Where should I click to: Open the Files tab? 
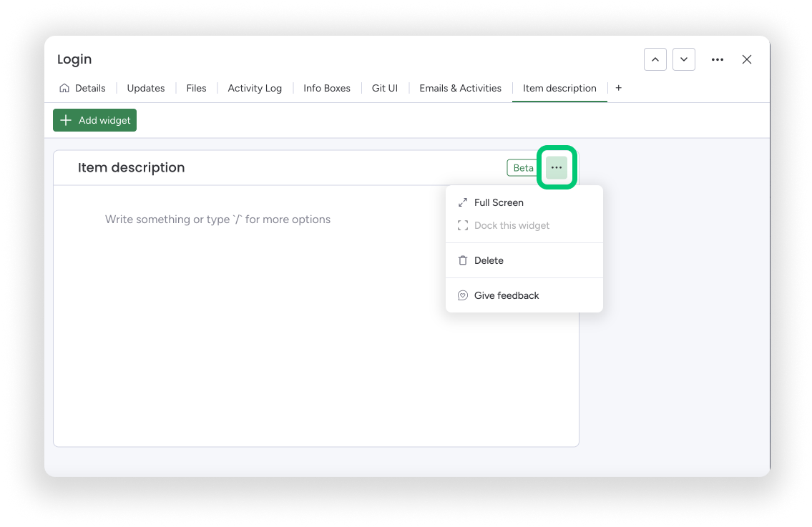click(x=196, y=88)
